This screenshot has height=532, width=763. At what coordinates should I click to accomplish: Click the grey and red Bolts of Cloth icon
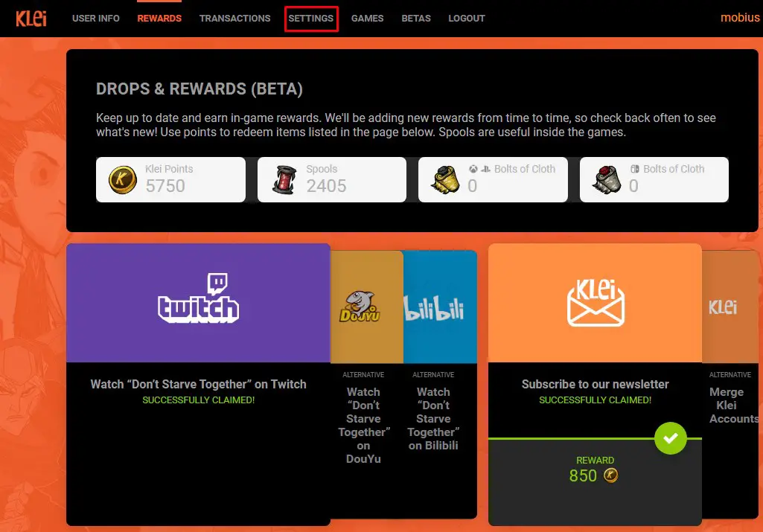[607, 179]
